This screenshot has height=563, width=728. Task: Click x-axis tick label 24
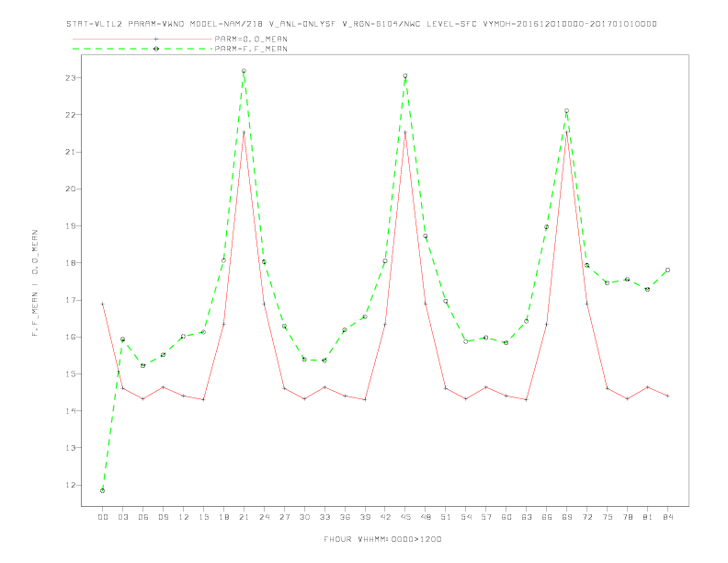tap(264, 517)
